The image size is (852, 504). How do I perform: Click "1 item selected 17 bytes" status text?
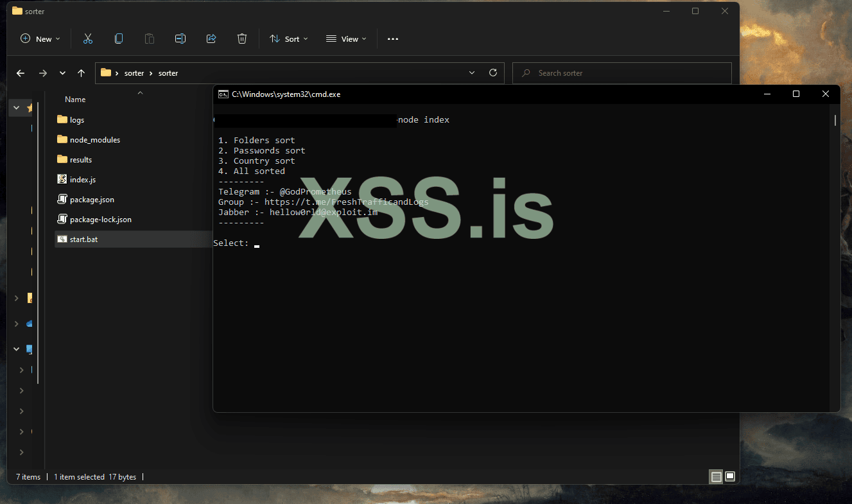coord(95,477)
